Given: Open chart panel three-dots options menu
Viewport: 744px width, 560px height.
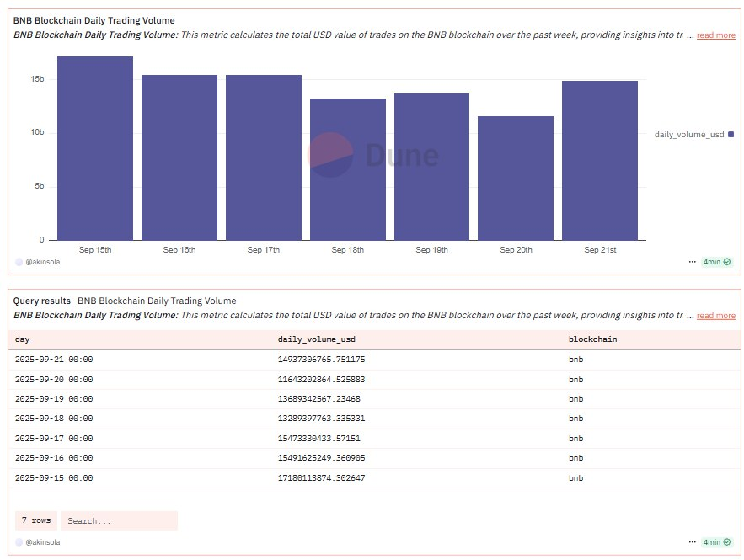Looking at the screenshot, I should coord(692,262).
